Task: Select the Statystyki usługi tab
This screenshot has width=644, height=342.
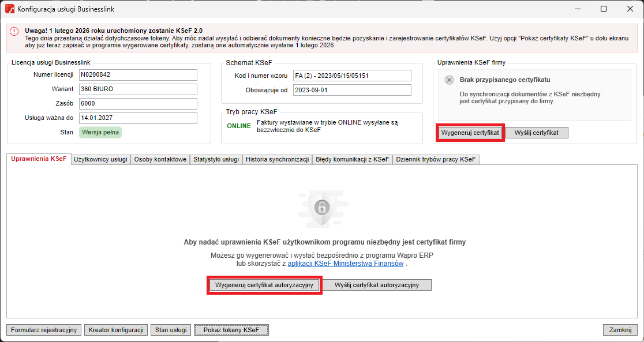Action: (x=216, y=160)
